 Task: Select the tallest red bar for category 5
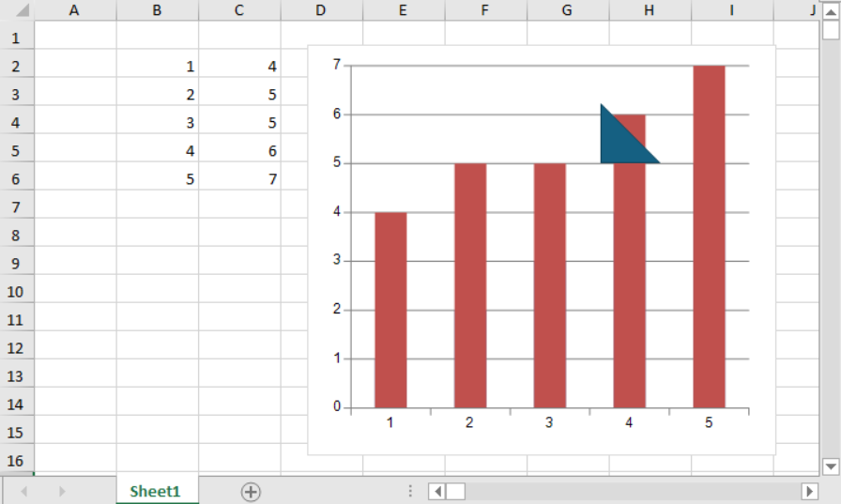click(x=709, y=235)
